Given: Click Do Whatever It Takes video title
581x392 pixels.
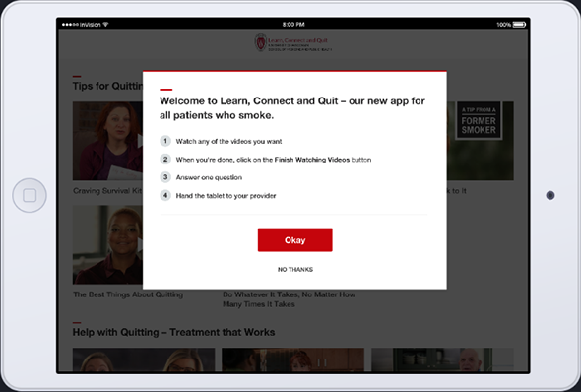Looking at the screenshot, I should 289,299.
